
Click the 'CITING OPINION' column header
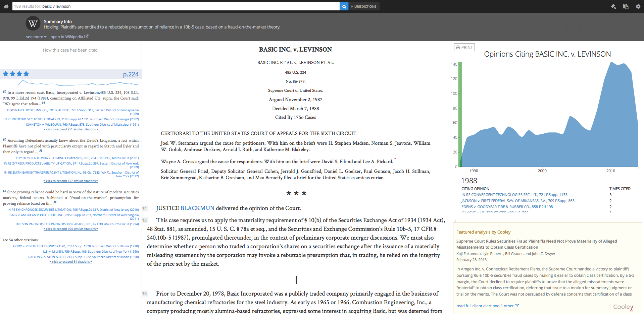[475, 189]
